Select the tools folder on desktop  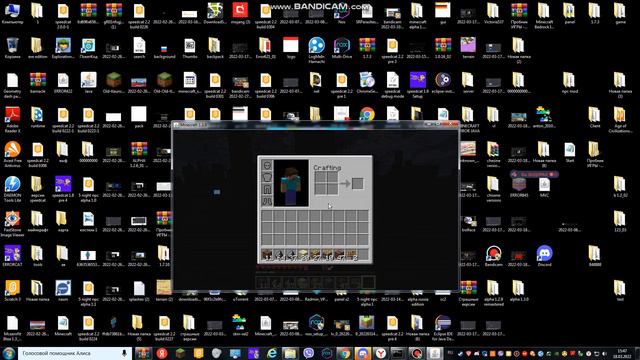click(38, 256)
